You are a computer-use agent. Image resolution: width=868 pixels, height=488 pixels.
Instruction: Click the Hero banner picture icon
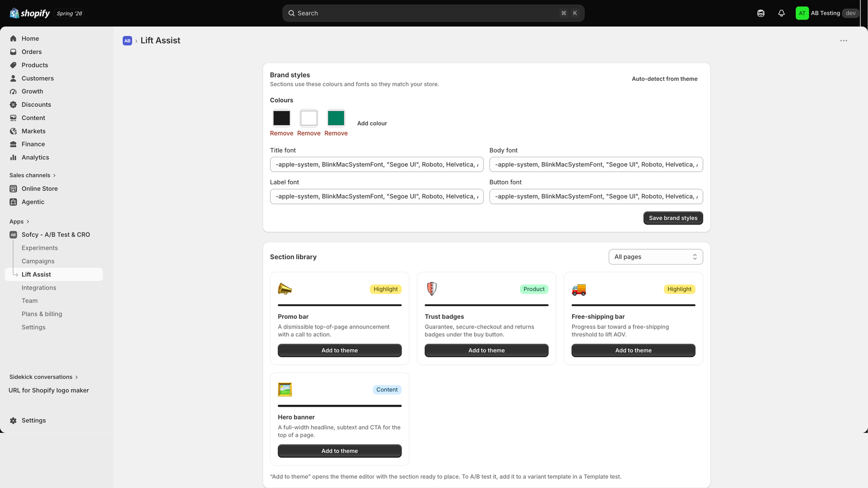(285, 389)
